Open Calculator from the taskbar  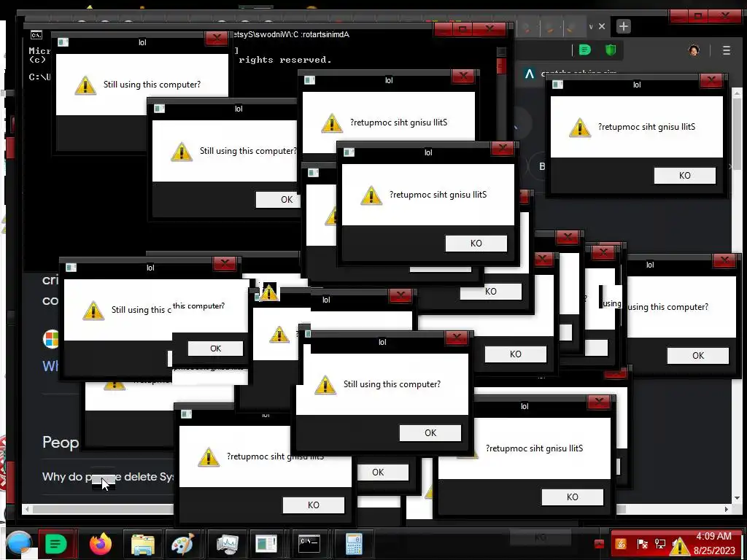[354, 544]
